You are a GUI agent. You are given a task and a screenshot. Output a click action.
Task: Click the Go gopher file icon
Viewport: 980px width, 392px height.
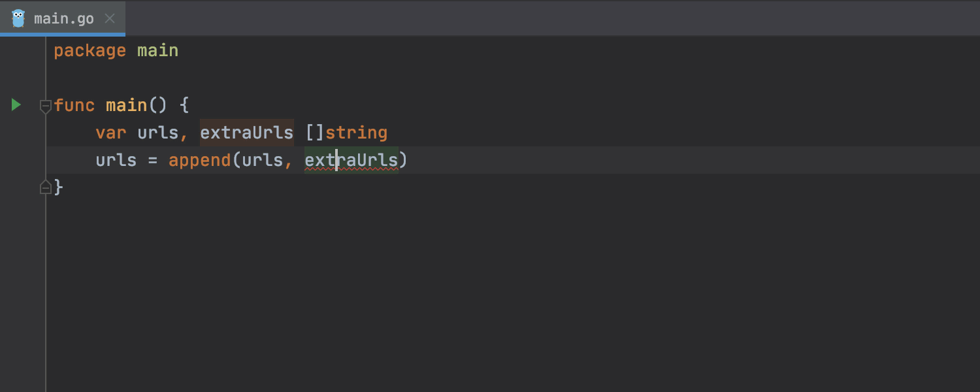point(18,18)
